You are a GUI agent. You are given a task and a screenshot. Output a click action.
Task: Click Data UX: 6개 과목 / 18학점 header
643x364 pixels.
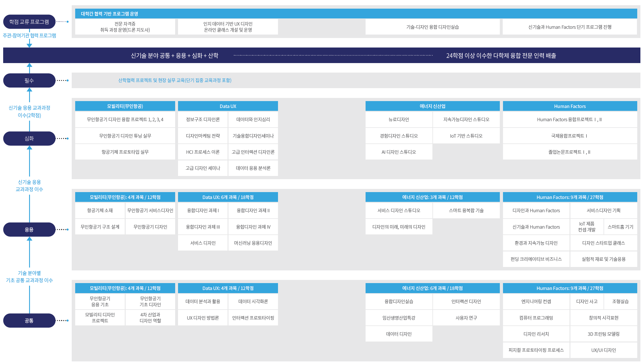point(228,197)
